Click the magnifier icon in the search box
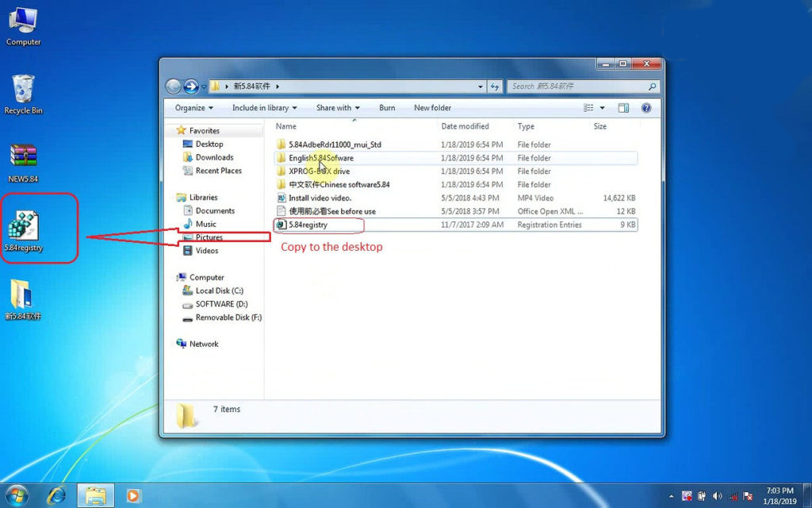This screenshot has width=812, height=508. click(653, 87)
